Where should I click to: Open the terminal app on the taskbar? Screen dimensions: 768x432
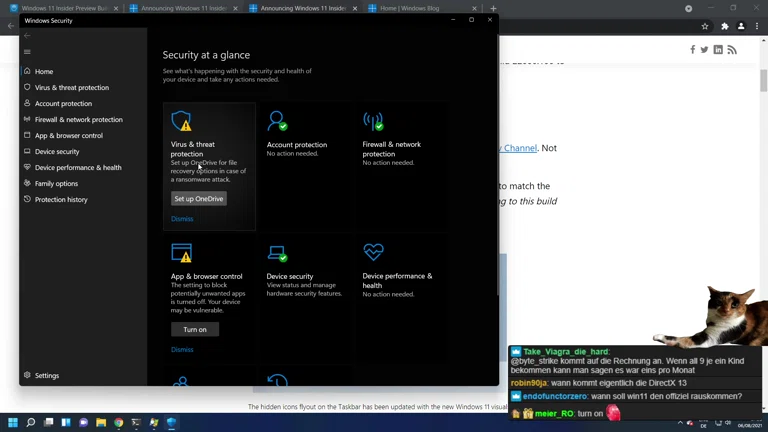tap(136, 422)
